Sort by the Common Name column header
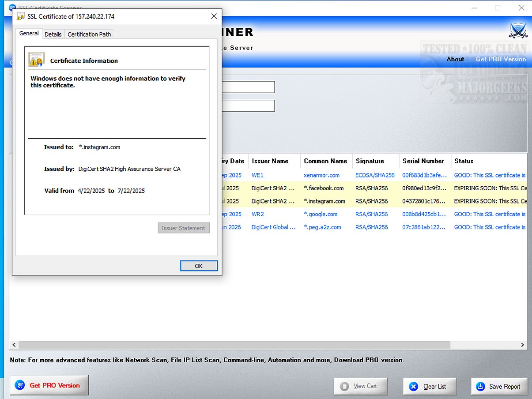532x399 pixels. pos(326,161)
